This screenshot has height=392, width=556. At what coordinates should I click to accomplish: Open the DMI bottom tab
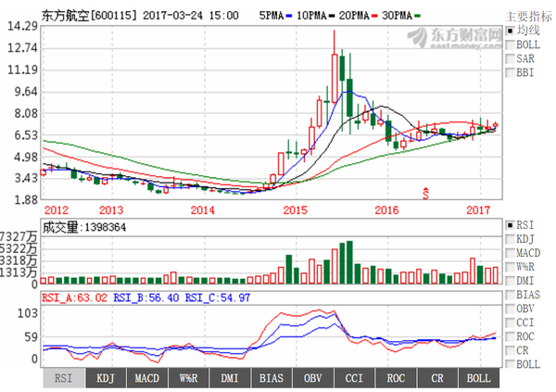click(x=230, y=378)
